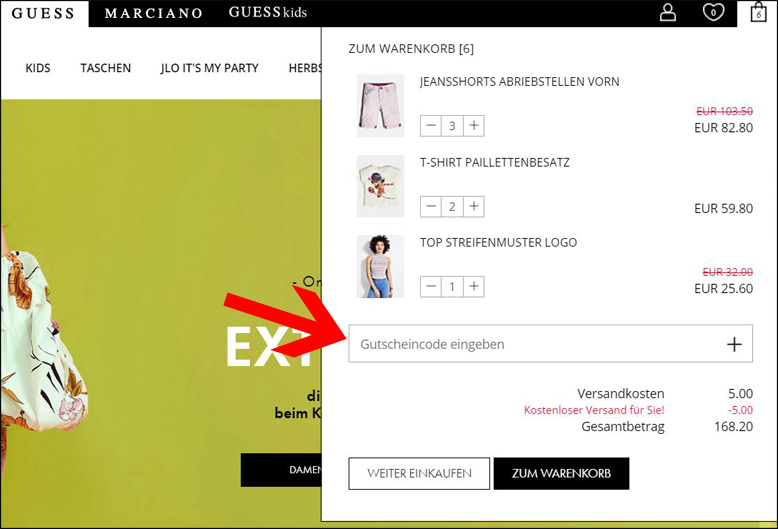Viewport: 778px width, 529px height.
Task: Decrease Jeansshorts quantity with minus
Action: click(x=431, y=126)
